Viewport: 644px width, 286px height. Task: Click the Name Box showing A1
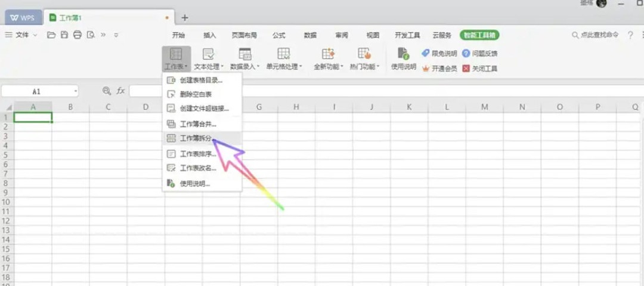[x=36, y=91]
